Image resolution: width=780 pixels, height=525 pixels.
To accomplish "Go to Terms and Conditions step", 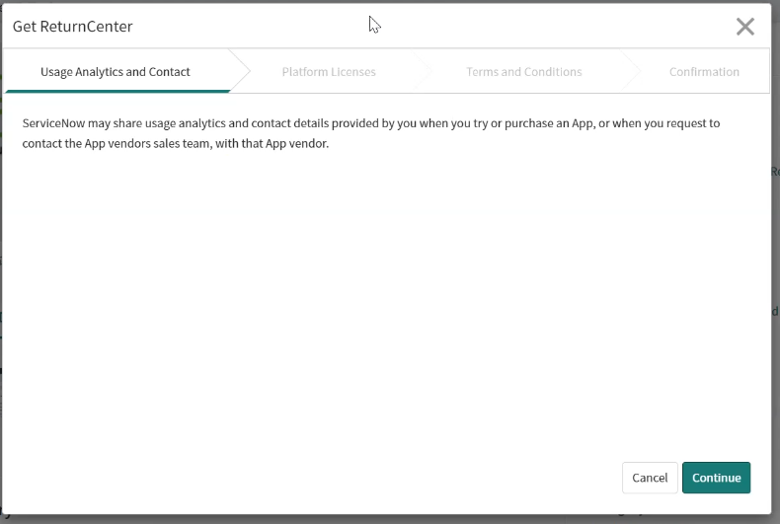I will (x=524, y=72).
